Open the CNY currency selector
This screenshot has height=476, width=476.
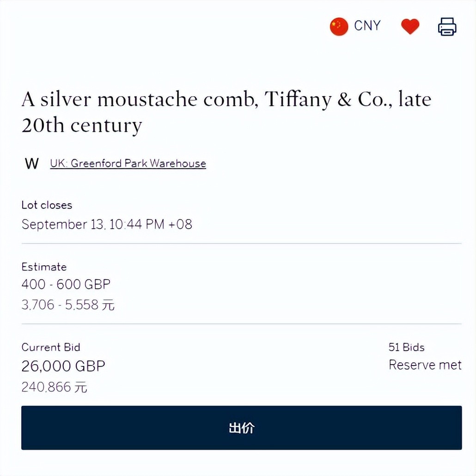(367, 26)
